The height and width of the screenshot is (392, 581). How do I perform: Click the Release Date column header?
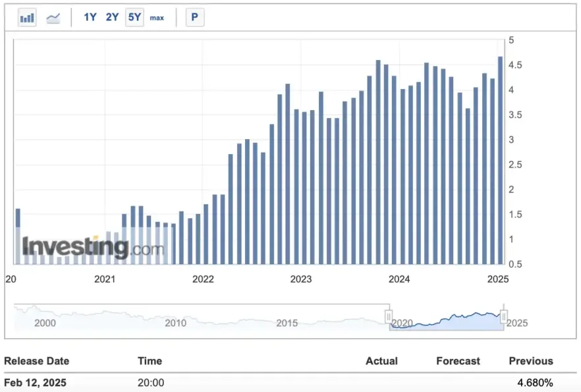tap(37, 361)
